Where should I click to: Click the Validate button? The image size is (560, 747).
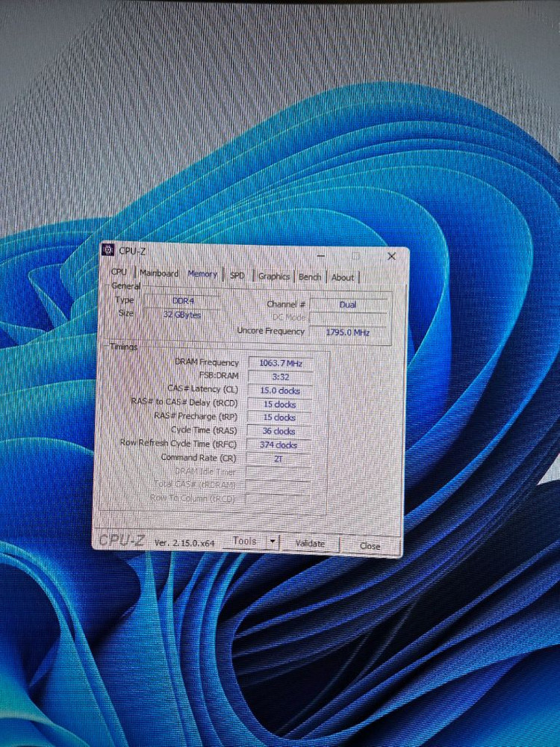pos(310,543)
